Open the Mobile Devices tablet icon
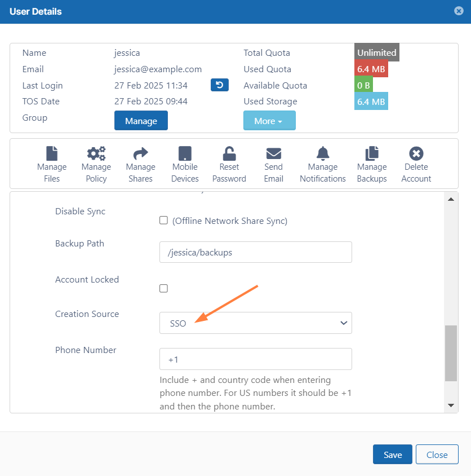Screen dimensions: 471x476 [185, 153]
